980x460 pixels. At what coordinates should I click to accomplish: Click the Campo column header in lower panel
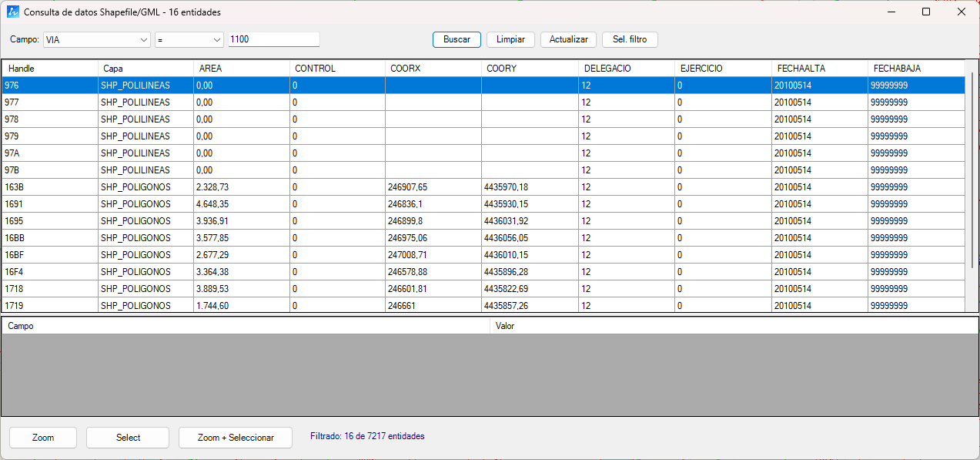[x=231, y=326]
